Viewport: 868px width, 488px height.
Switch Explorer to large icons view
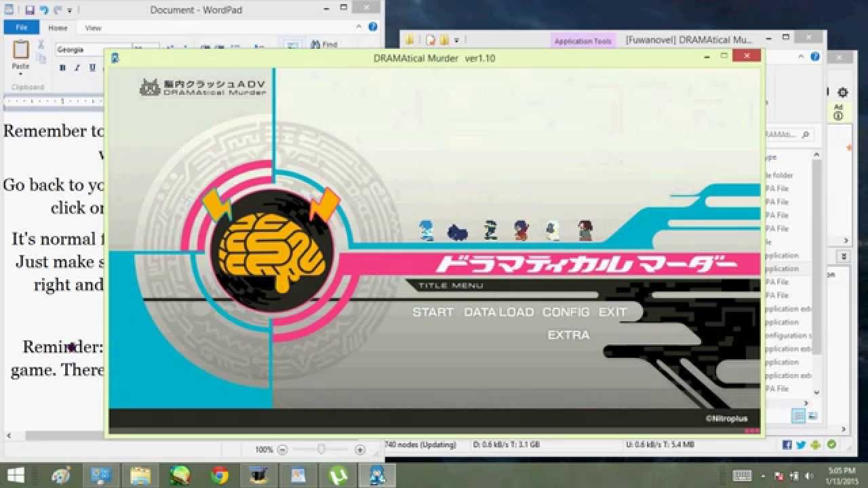pyautogui.click(x=812, y=415)
